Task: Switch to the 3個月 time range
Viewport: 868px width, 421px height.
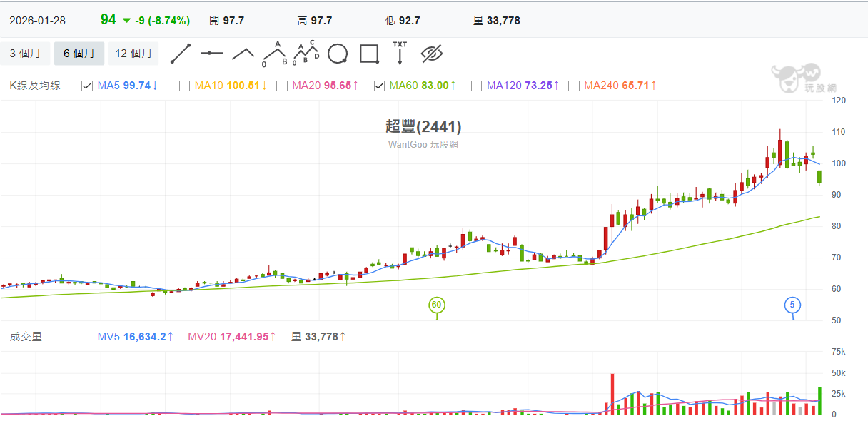Action: click(x=25, y=54)
